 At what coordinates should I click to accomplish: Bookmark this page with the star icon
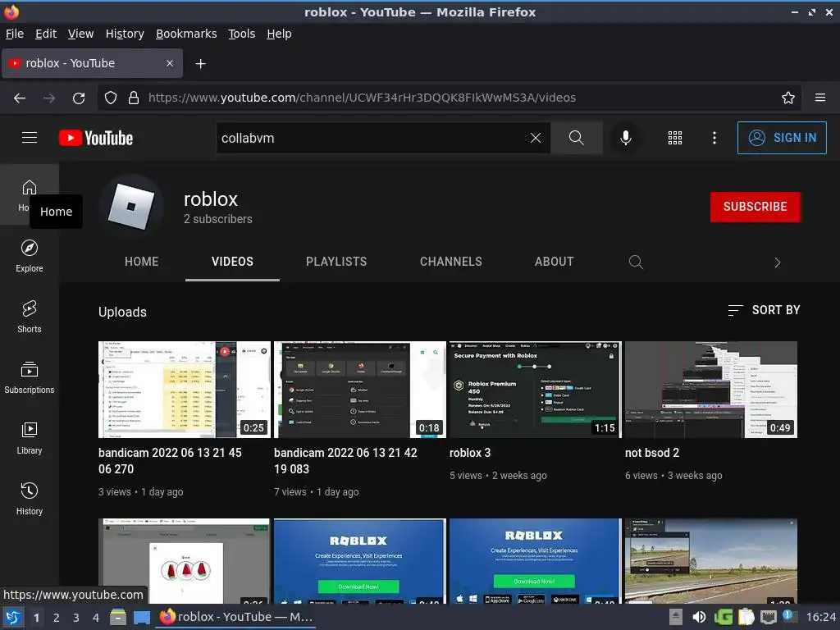pos(788,98)
